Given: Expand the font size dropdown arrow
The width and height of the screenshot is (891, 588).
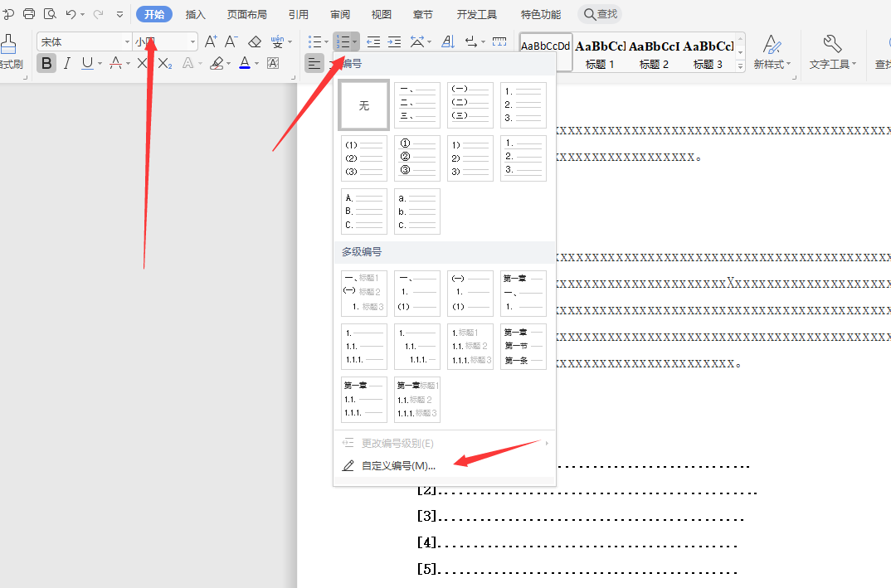Looking at the screenshot, I should (193, 41).
